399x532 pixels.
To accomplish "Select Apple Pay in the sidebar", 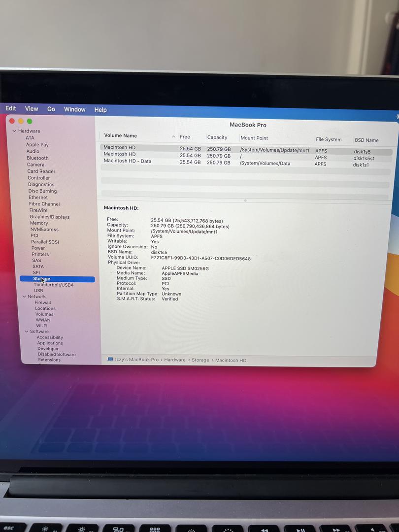I will [37, 144].
